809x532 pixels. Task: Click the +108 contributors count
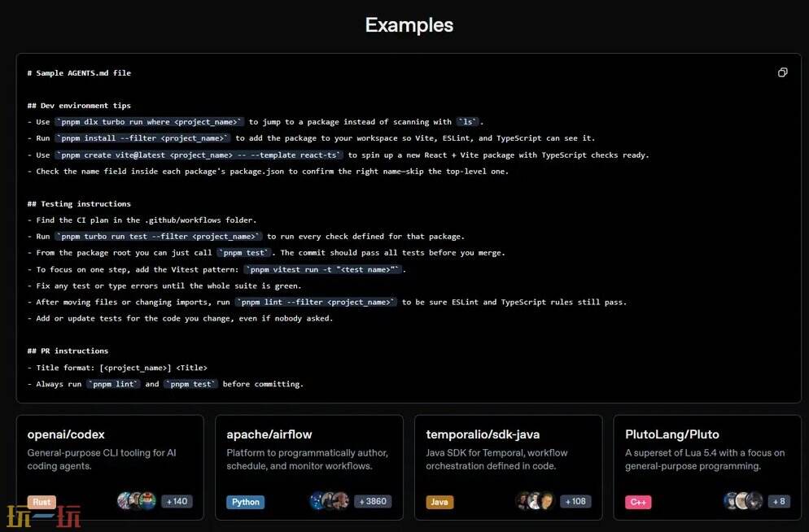tap(575, 501)
